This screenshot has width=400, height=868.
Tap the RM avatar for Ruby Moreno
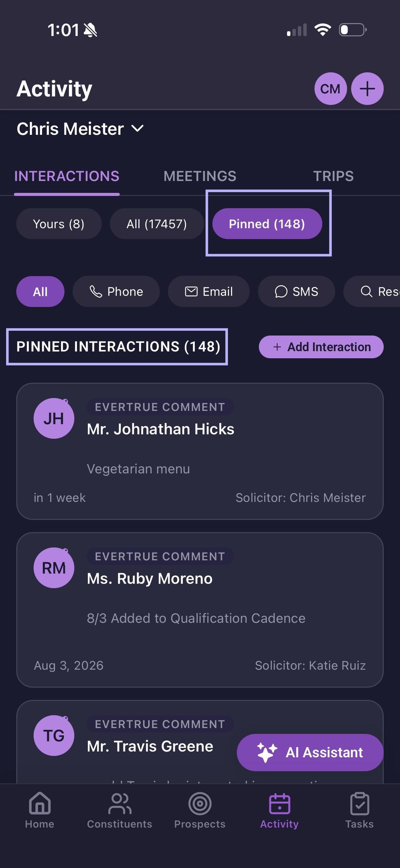[x=54, y=568]
